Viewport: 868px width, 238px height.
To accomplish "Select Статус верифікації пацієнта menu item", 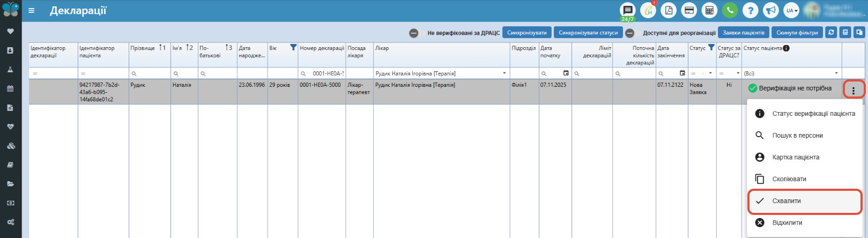I will pyautogui.click(x=805, y=114).
